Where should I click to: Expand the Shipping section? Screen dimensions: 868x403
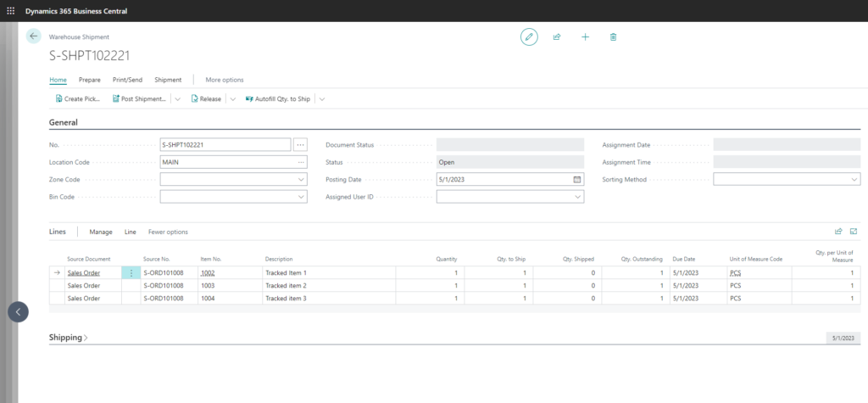point(69,338)
